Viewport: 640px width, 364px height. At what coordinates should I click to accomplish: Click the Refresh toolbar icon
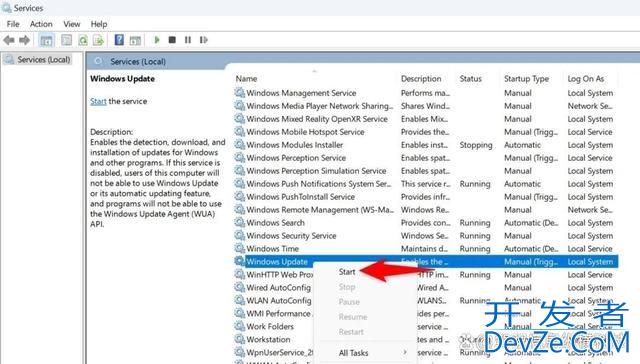coord(83,40)
